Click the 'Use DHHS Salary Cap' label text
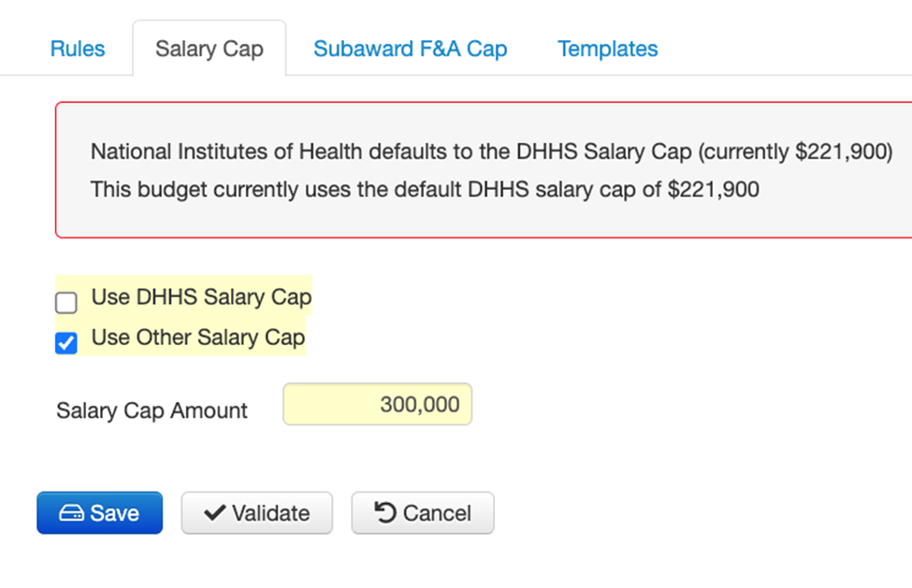The image size is (912, 588). [x=201, y=298]
